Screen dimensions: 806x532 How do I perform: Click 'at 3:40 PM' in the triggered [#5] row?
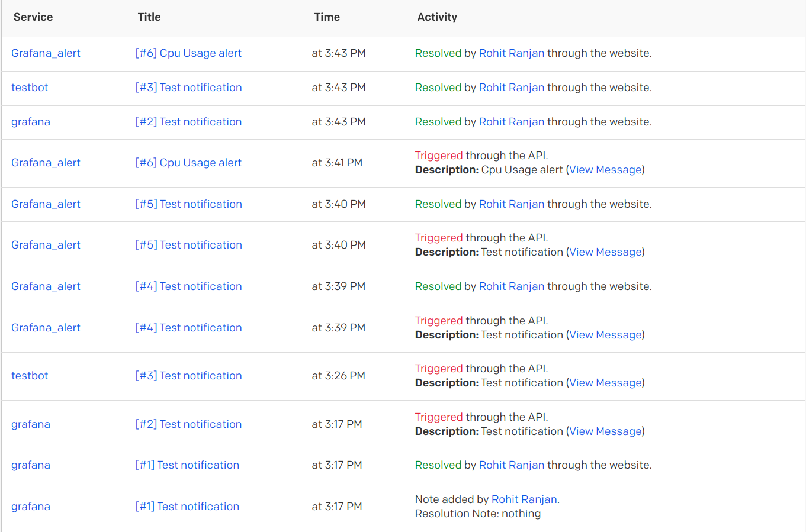[x=339, y=245]
